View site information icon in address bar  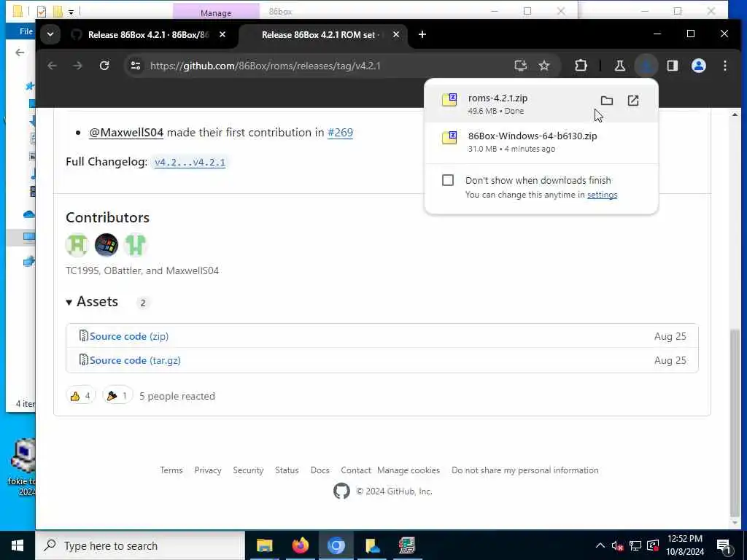[136, 66]
